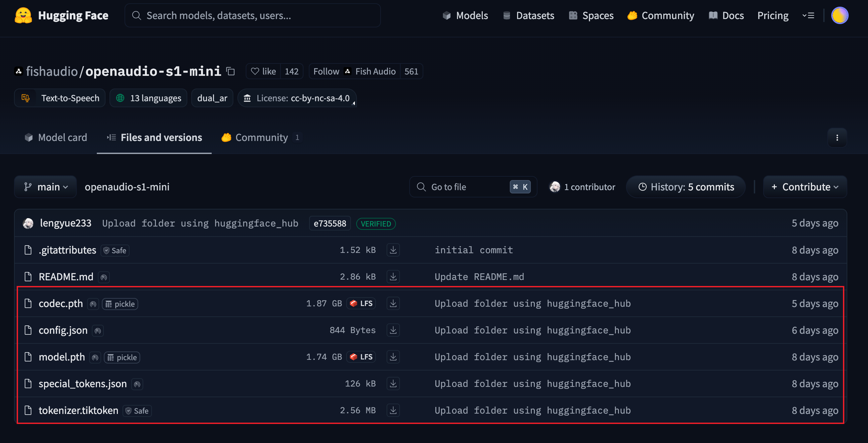
Task: Click the scan icon next to README.md
Action: tap(104, 277)
